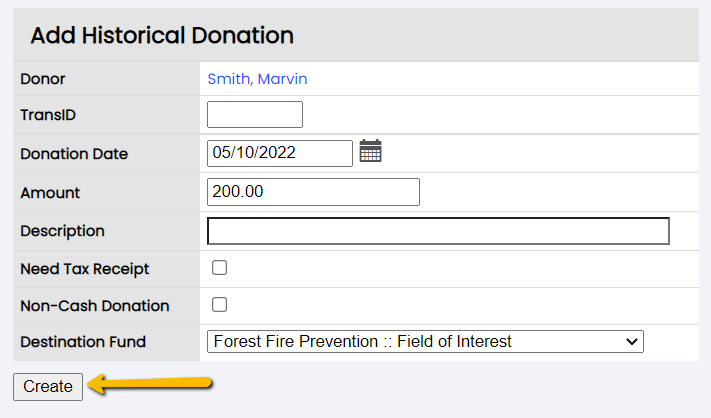
Task: Click the Destination Fund label
Action: pyautogui.click(x=83, y=342)
